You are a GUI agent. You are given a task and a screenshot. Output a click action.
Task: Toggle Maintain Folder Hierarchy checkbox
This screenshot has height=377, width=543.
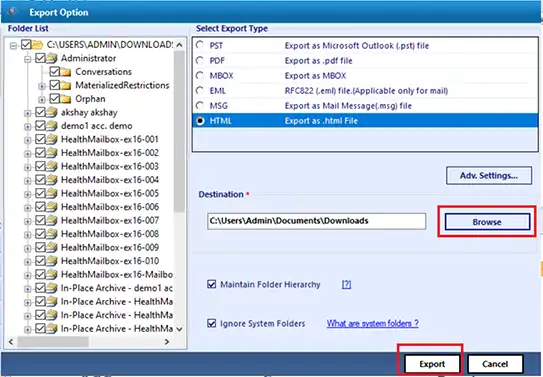tap(211, 285)
